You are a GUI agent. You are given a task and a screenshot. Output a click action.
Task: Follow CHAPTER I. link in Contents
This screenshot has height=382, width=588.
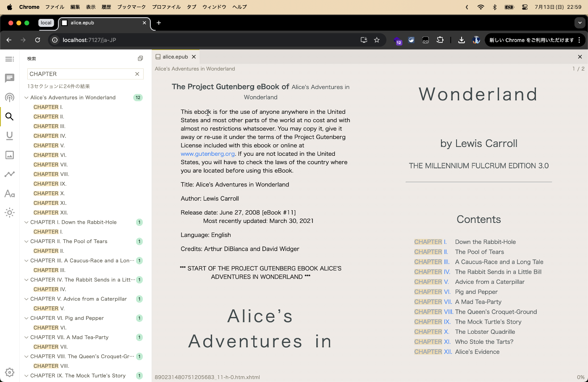coord(430,242)
